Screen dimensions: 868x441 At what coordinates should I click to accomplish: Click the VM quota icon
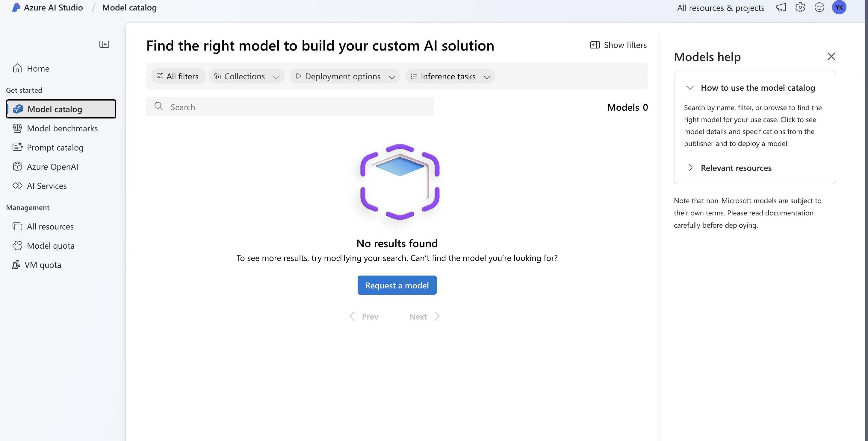pyautogui.click(x=16, y=264)
